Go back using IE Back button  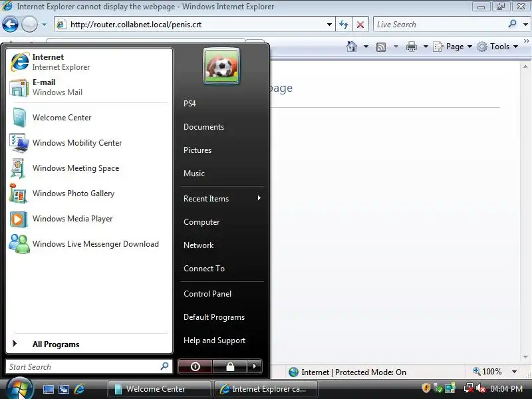point(10,25)
